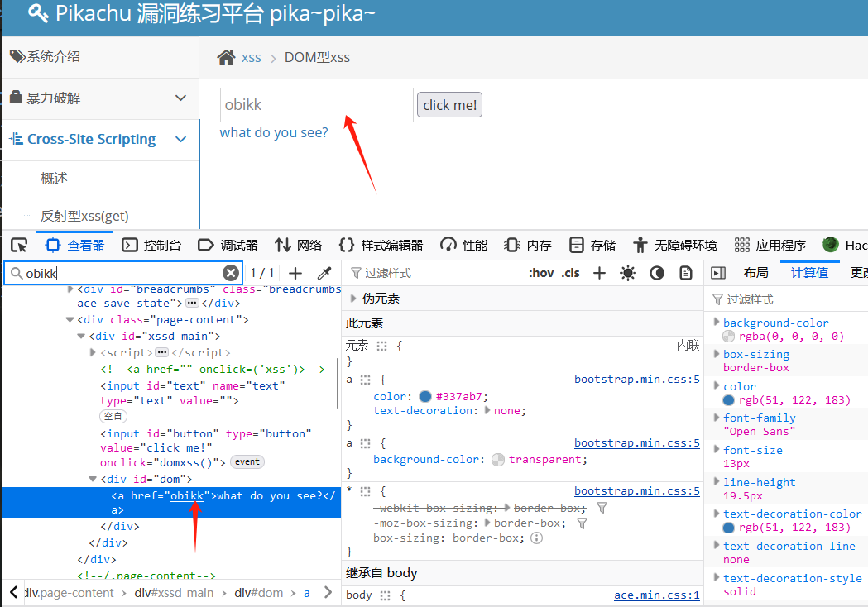Click the page text input showing obikk
Viewport: 868px width, 607px height.
coord(317,104)
